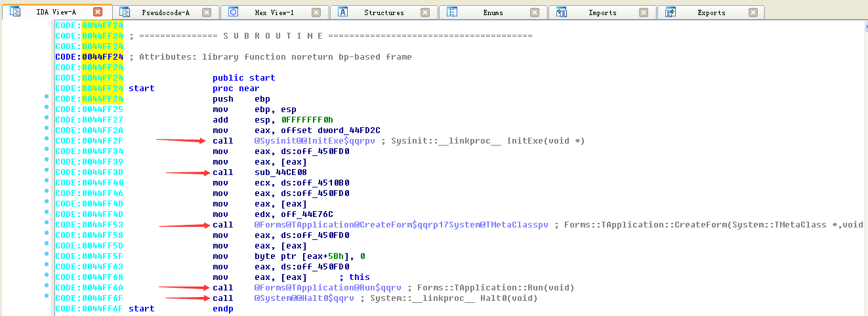The width and height of the screenshot is (868, 316).
Task: Close the IDA View-A tab
Action: tap(98, 12)
